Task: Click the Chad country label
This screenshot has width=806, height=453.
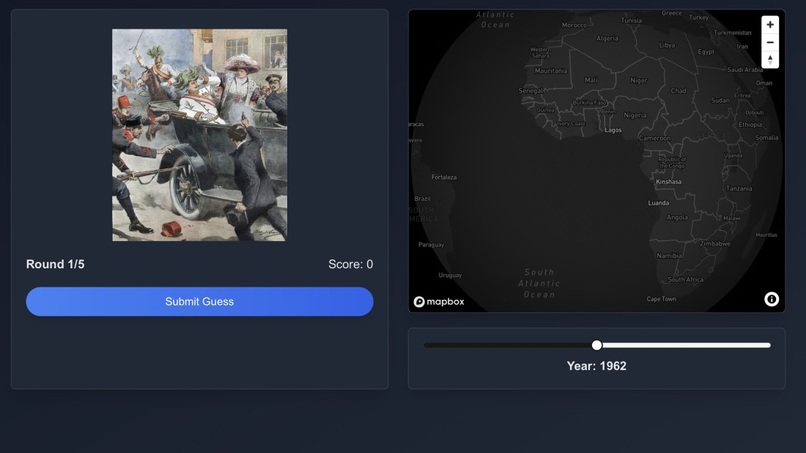Action: tap(678, 90)
